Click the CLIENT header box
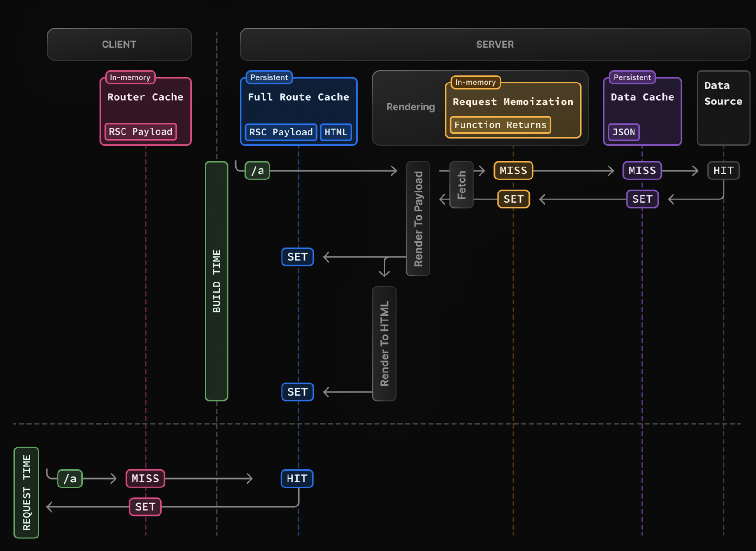 coord(119,45)
